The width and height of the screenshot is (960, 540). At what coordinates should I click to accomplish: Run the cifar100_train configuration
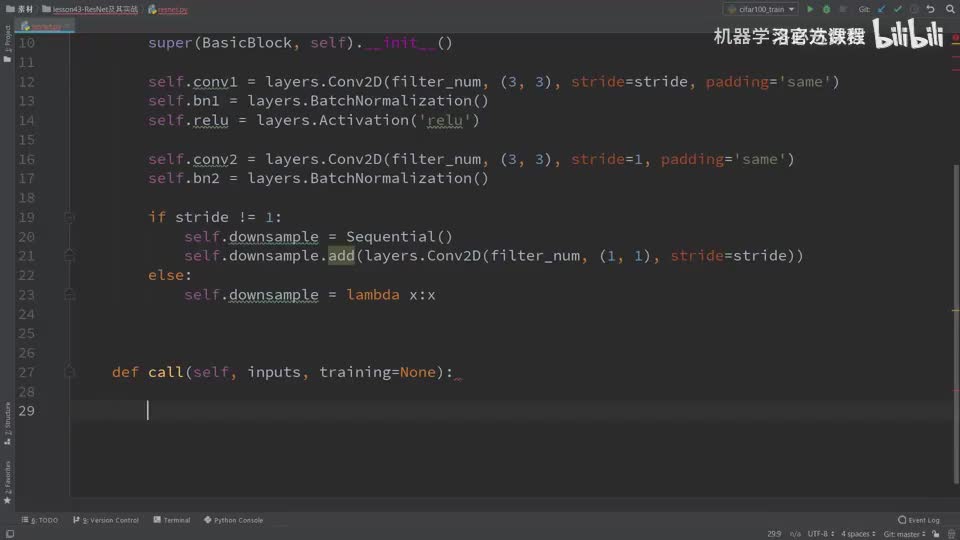click(810, 9)
